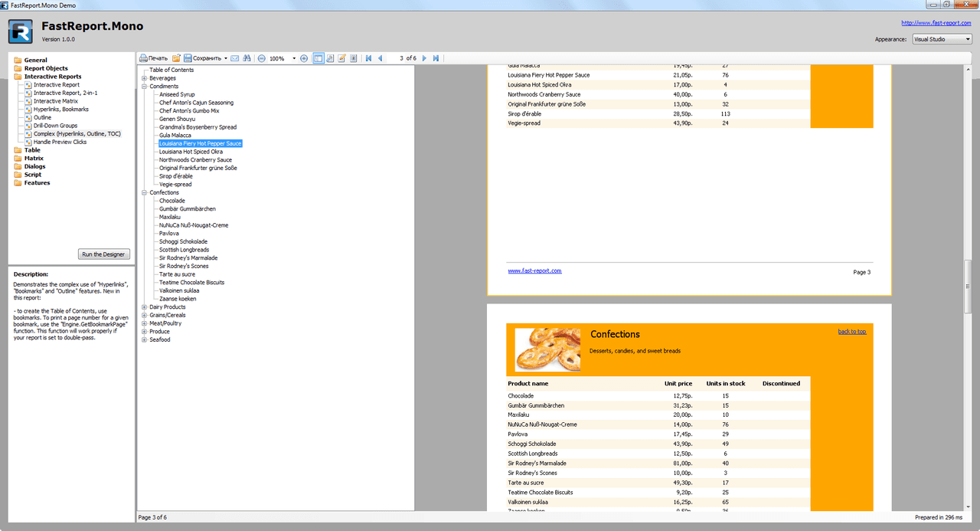
Task: Expand the Dairy Products outline node
Action: pos(144,307)
